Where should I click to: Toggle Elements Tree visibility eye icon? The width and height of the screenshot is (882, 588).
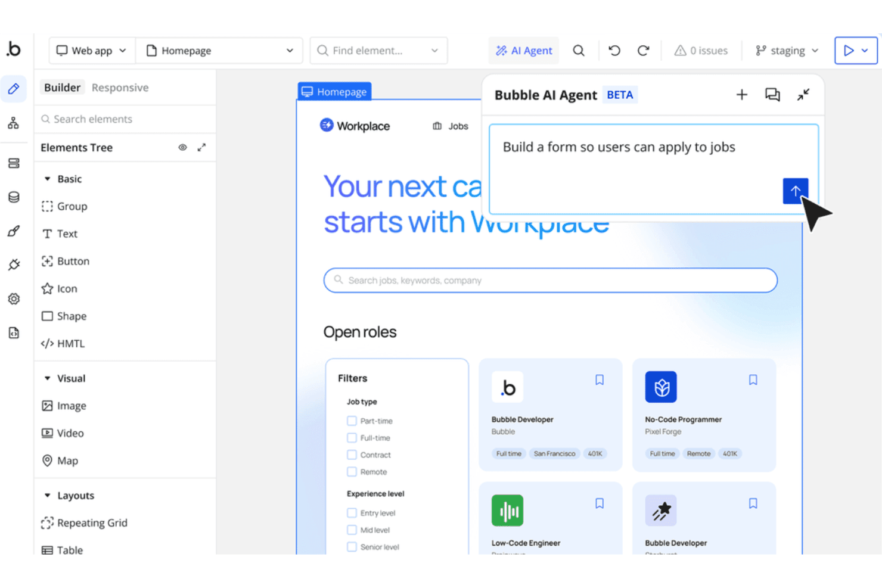182,147
